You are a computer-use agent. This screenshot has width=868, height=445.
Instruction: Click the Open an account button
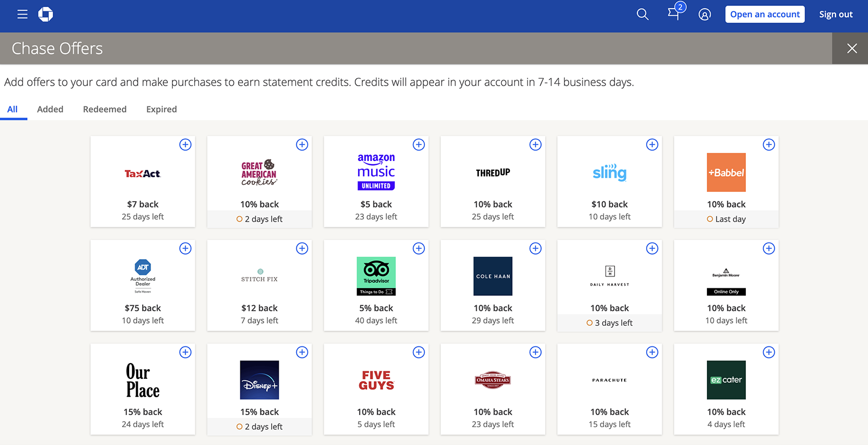[x=764, y=15]
